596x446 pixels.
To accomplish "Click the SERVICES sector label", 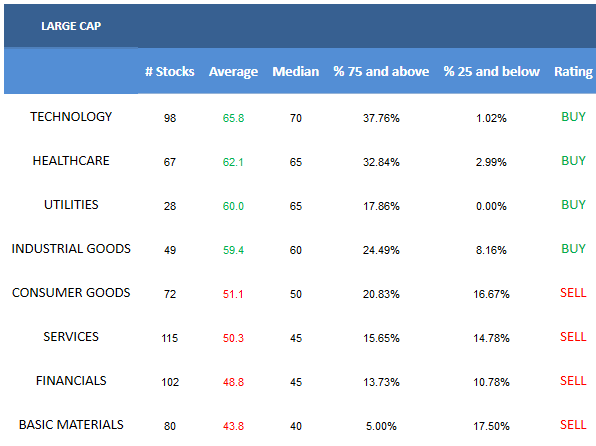I will 71,337.
